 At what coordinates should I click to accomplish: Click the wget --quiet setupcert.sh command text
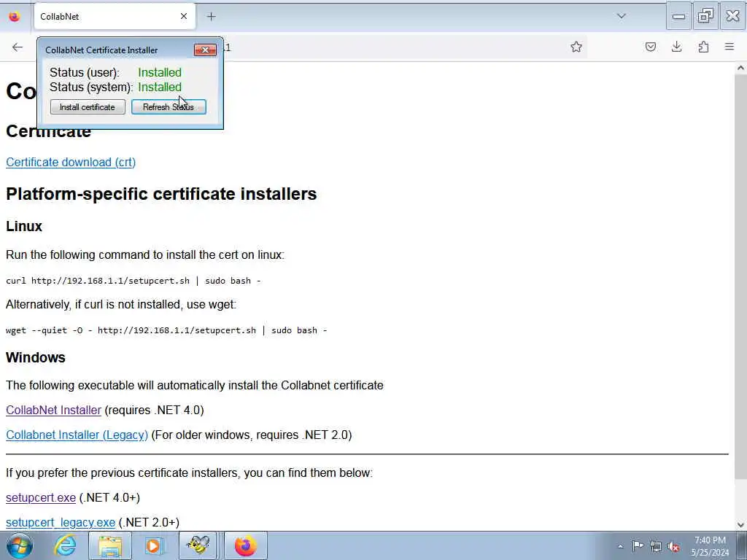[166, 330]
